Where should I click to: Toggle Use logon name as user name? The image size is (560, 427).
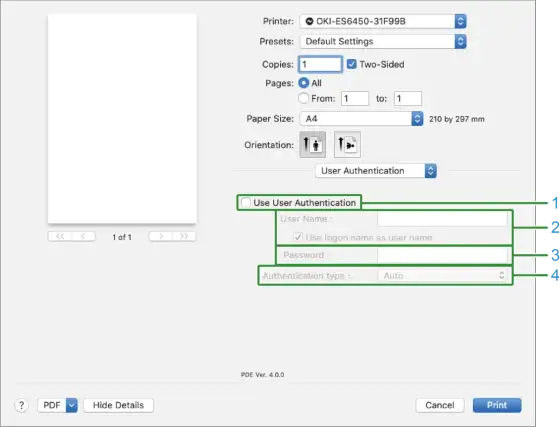pyautogui.click(x=298, y=237)
